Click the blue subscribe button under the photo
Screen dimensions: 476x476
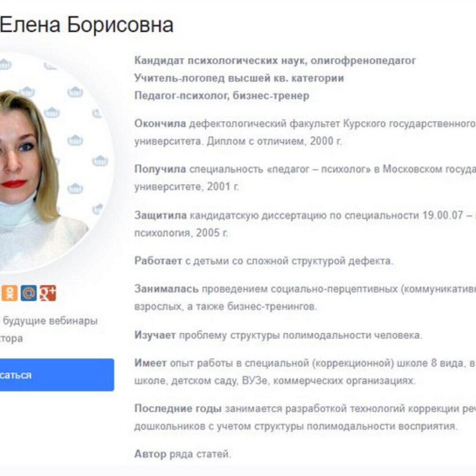pos(57,375)
